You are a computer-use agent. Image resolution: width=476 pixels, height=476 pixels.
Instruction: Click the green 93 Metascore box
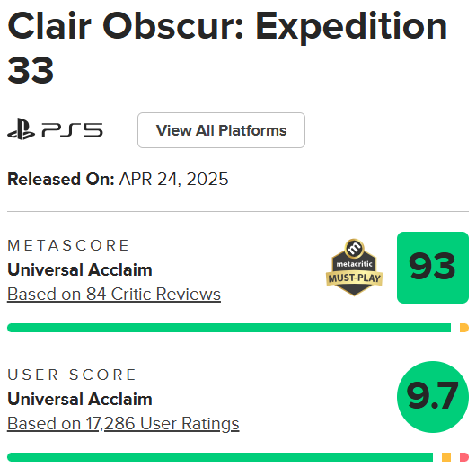(433, 268)
